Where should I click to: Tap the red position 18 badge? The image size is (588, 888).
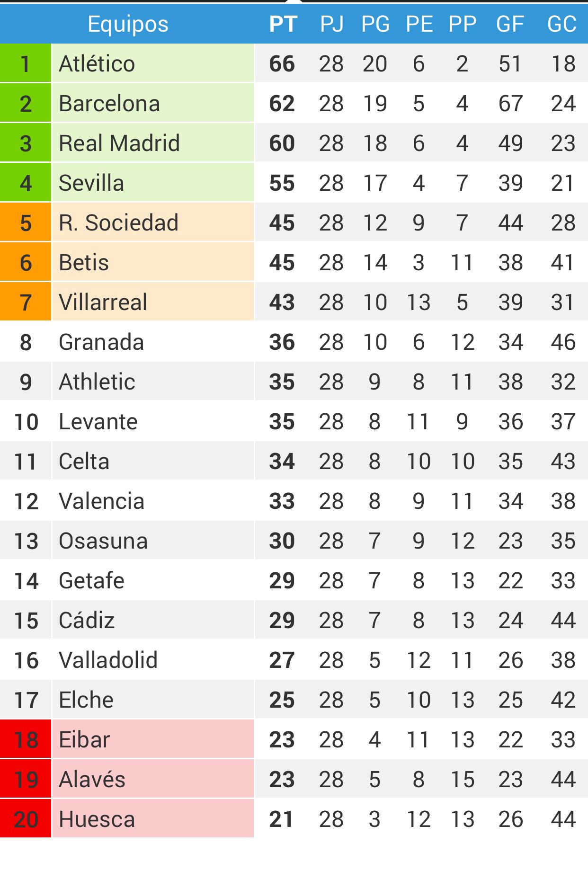click(x=26, y=739)
